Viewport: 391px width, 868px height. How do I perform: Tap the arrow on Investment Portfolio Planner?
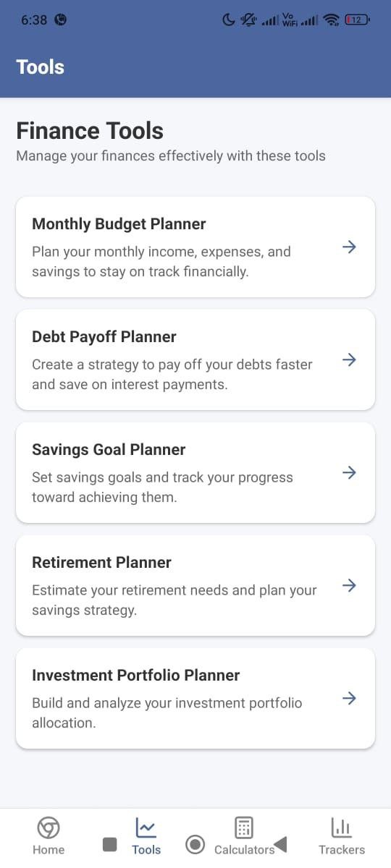click(349, 698)
